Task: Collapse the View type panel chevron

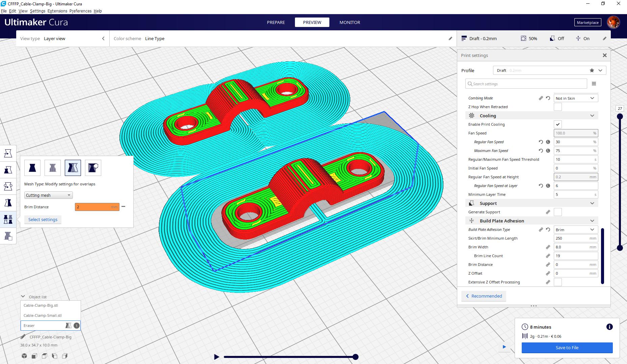Action: coord(103,38)
